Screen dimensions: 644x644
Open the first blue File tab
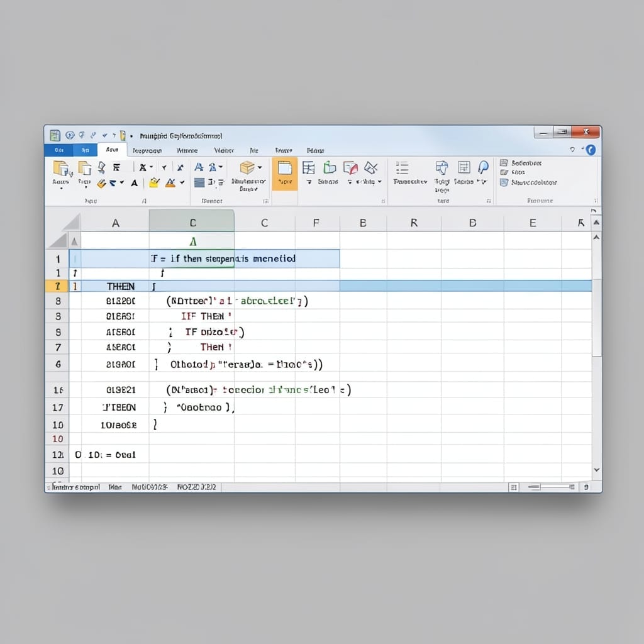pyautogui.click(x=59, y=150)
